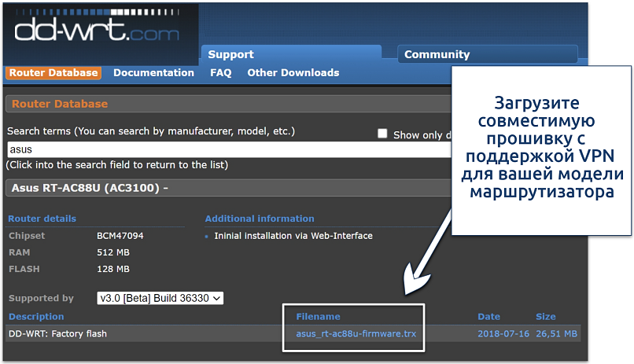Screen dimensions: 634x364
Task: Click the Filename column header
Action: (318, 316)
